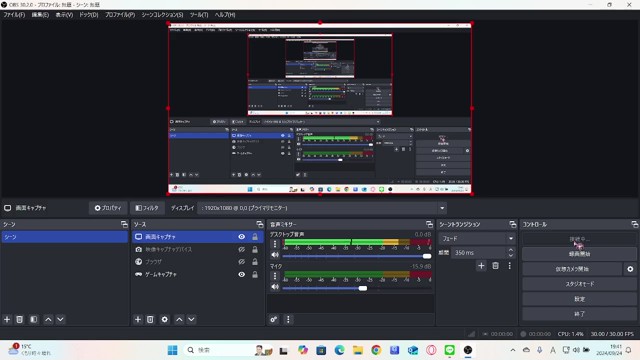This screenshot has height=360, width=640.
Task: Open Windows Start button on taskbar
Action: (173, 350)
